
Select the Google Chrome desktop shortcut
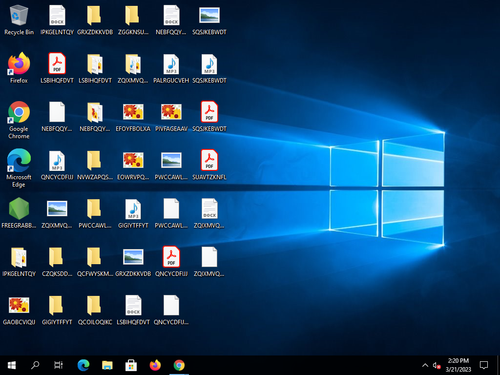[x=19, y=119]
